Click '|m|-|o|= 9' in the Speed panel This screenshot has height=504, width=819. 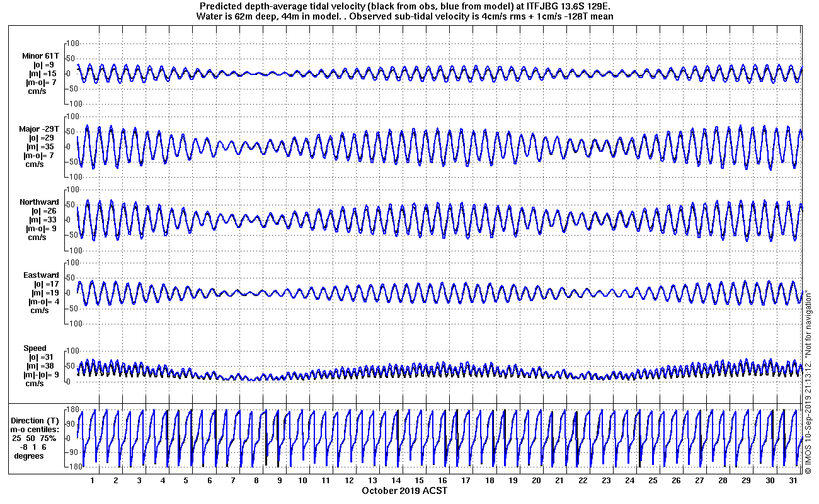point(40,375)
